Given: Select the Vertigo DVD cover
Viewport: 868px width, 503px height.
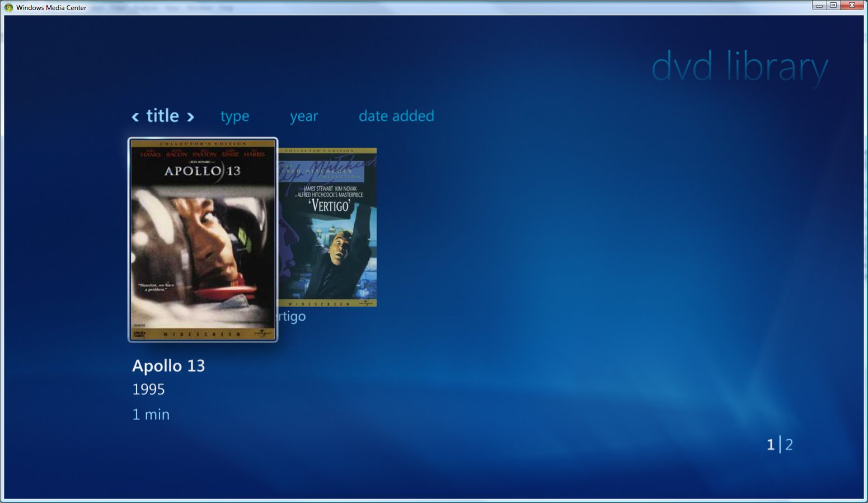Looking at the screenshot, I should tap(327, 227).
